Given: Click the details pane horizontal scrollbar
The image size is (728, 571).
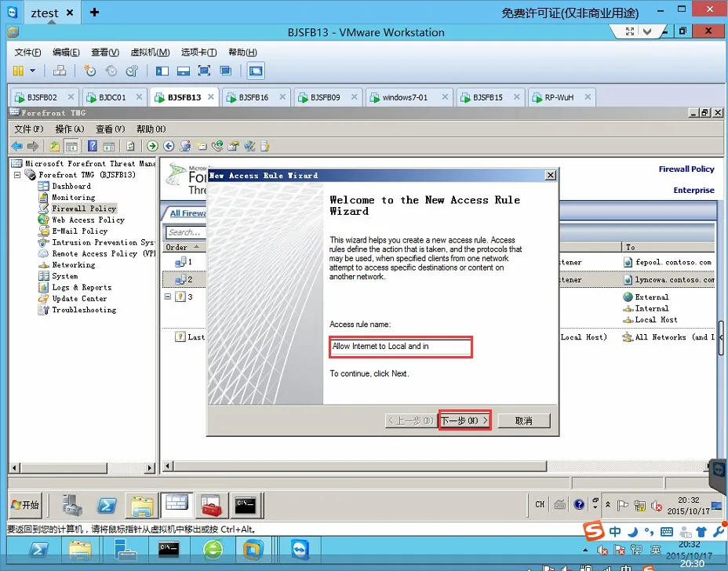Looking at the screenshot, I should tap(360, 466).
